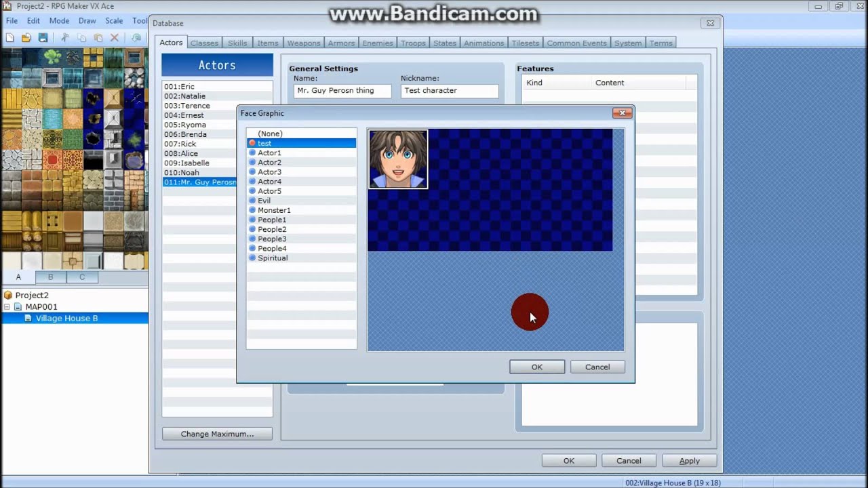
Task: Select actor 009:Isabelle in Actors list
Action: pos(217,163)
